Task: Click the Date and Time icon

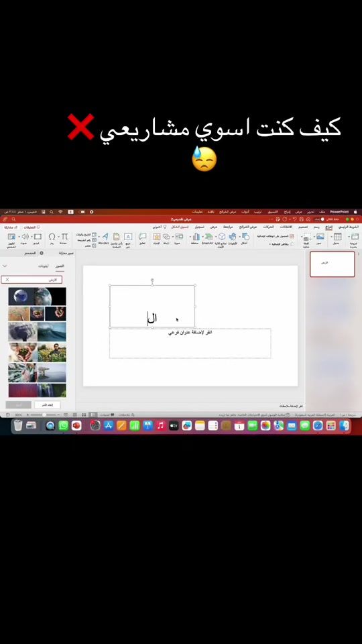Action: [x=94, y=235]
